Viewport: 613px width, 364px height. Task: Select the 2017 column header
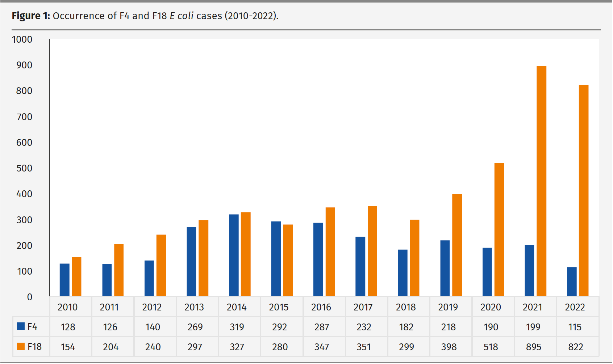click(363, 307)
